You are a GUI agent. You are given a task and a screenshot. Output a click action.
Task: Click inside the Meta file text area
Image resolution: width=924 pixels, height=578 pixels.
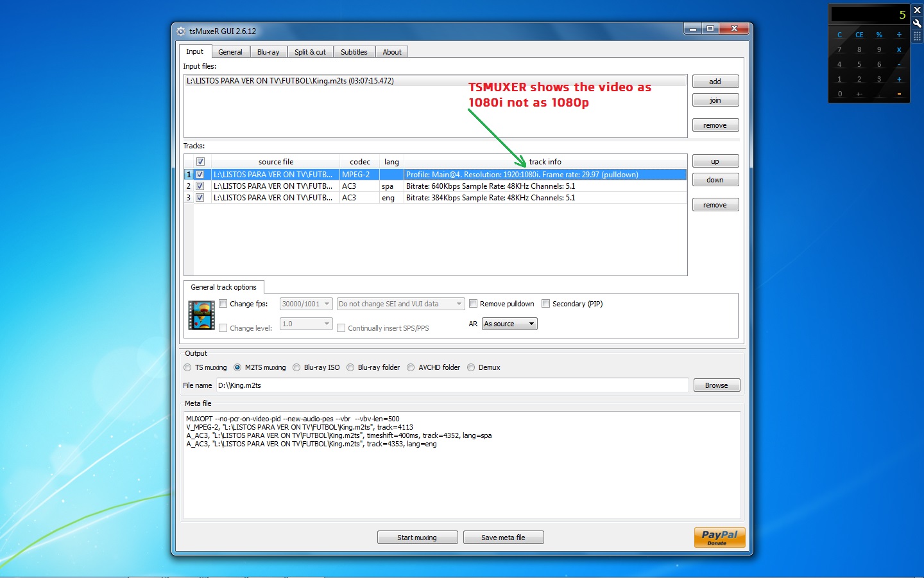click(462, 465)
